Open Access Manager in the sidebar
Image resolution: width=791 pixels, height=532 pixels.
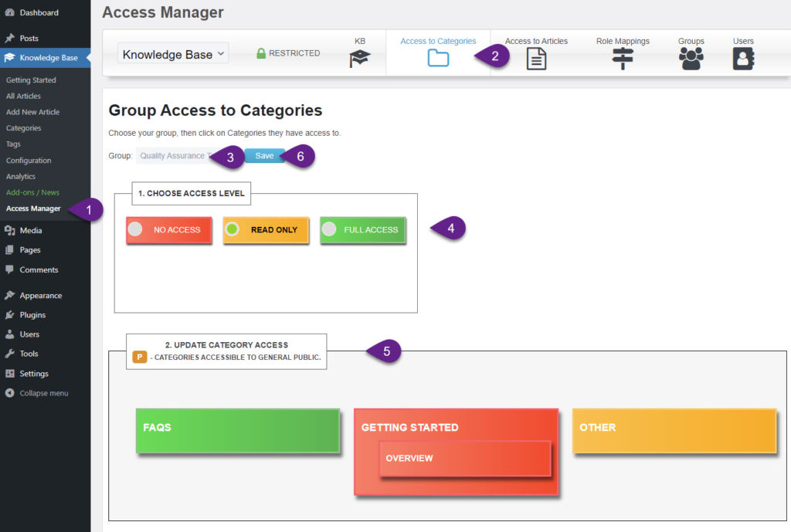click(x=33, y=208)
